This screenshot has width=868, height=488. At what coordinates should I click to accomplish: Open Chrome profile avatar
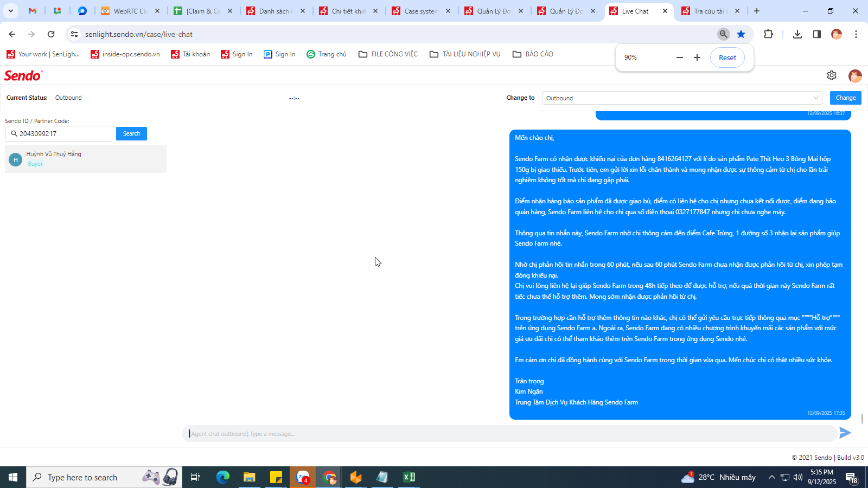pyautogui.click(x=837, y=34)
